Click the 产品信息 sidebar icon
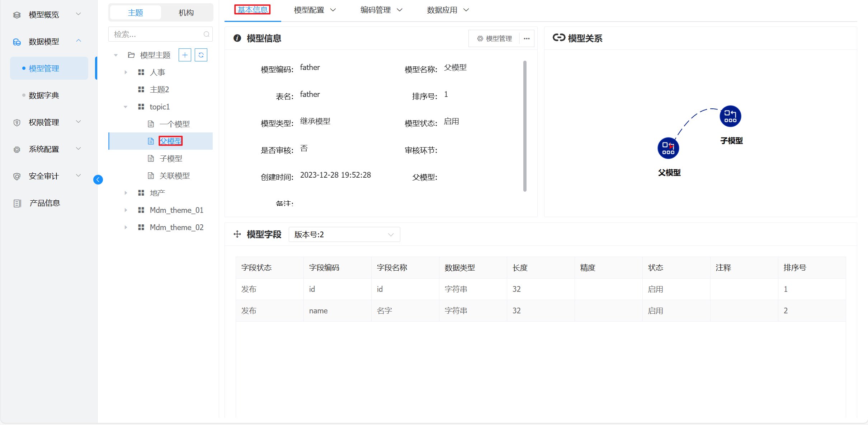868x425 pixels. pyautogui.click(x=17, y=203)
